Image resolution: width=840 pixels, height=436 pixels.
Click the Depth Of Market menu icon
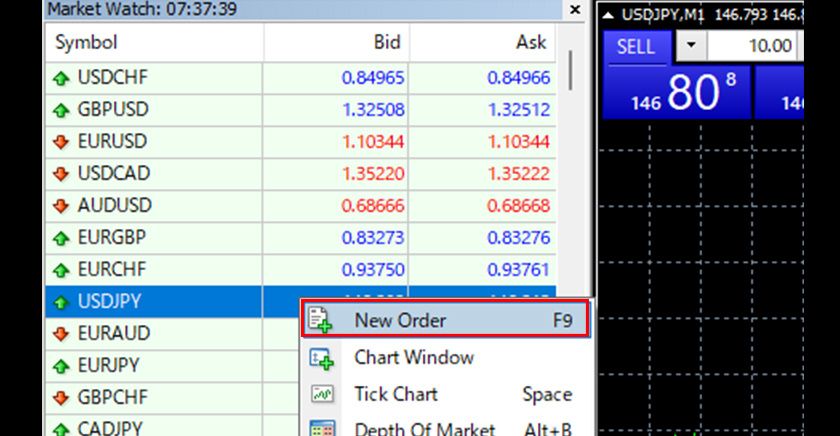tap(321, 428)
